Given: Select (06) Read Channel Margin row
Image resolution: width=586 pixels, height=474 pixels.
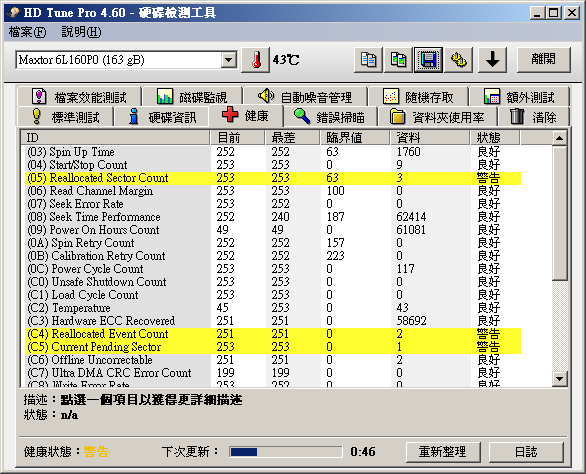Looking at the screenshot, I should [274, 191].
